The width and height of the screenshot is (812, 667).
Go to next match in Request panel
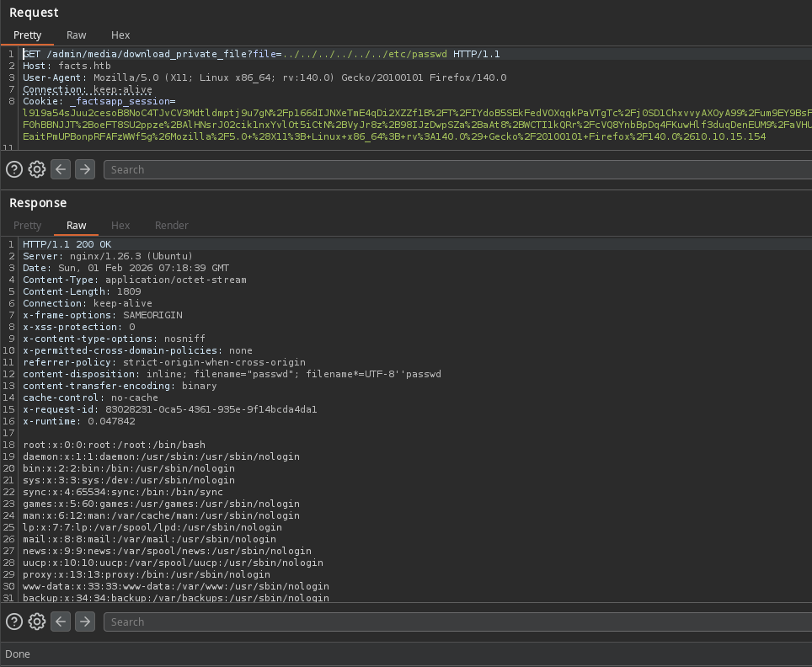click(85, 169)
